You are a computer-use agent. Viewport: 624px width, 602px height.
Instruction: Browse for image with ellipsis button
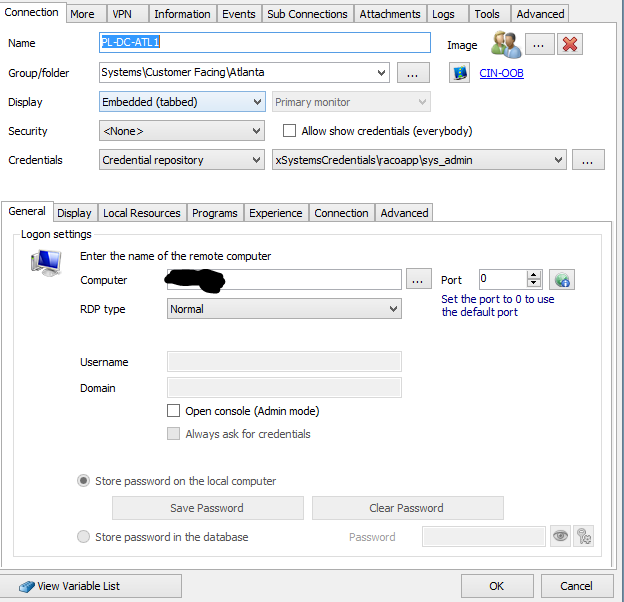(x=539, y=44)
